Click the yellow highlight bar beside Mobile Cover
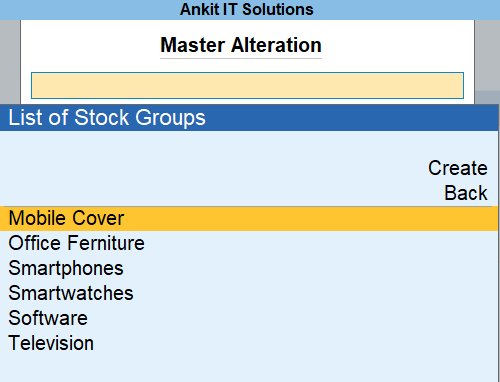The image size is (500, 382). coord(310,218)
